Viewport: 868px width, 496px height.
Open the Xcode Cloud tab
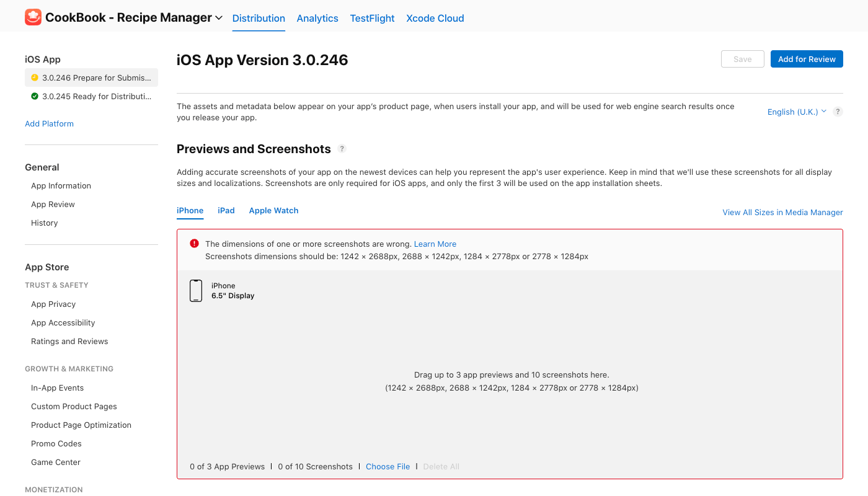(x=435, y=18)
